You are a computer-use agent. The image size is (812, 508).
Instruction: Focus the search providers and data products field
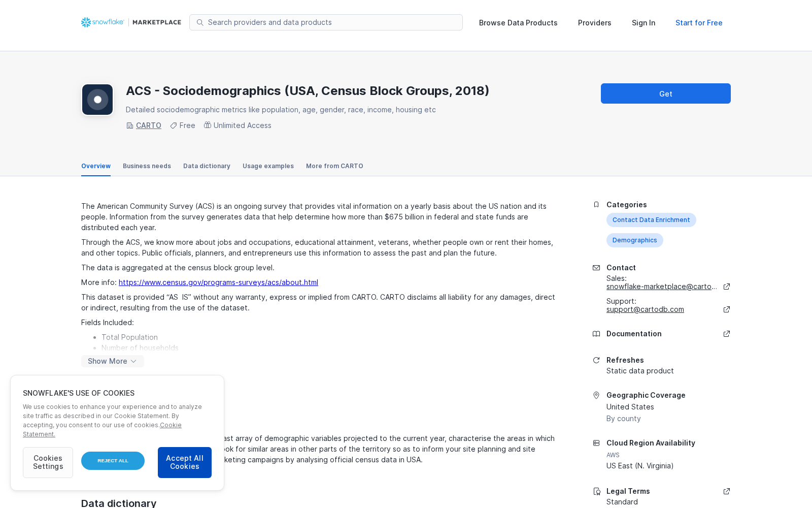click(x=326, y=22)
